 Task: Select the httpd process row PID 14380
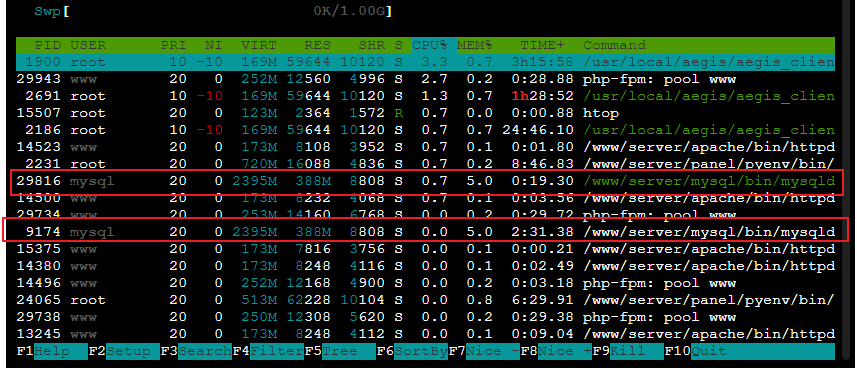coord(425,266)
